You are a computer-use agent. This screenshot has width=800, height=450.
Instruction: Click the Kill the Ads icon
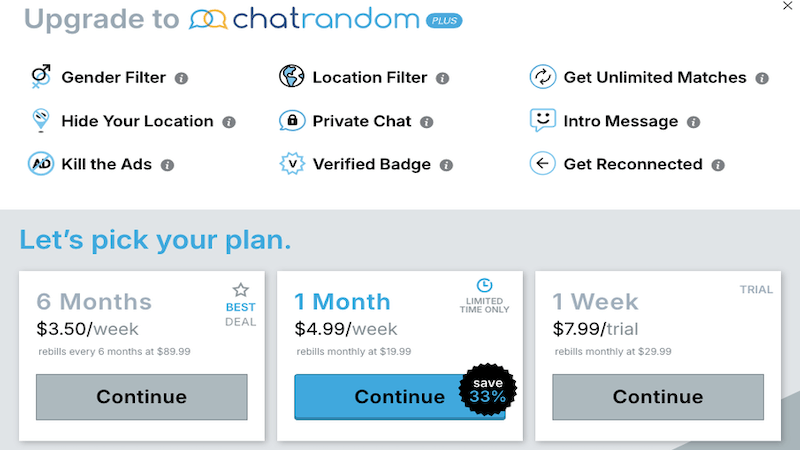(41, 164)
